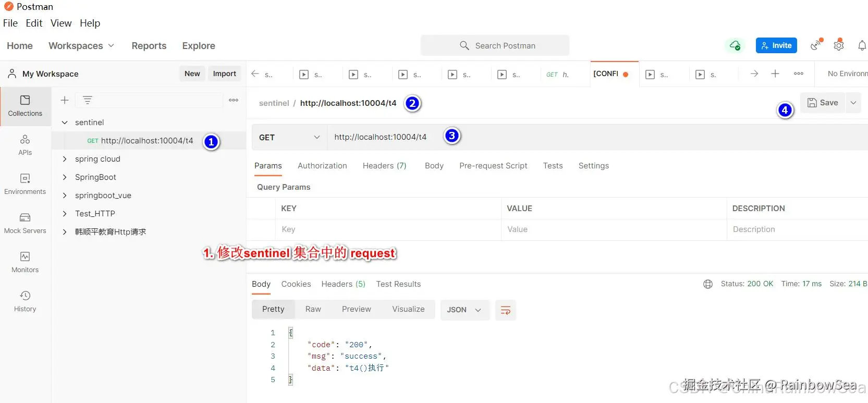Switch to response Headers (5) tab
868x403 pixels.
pyautogui.click(x=343, y=284)
